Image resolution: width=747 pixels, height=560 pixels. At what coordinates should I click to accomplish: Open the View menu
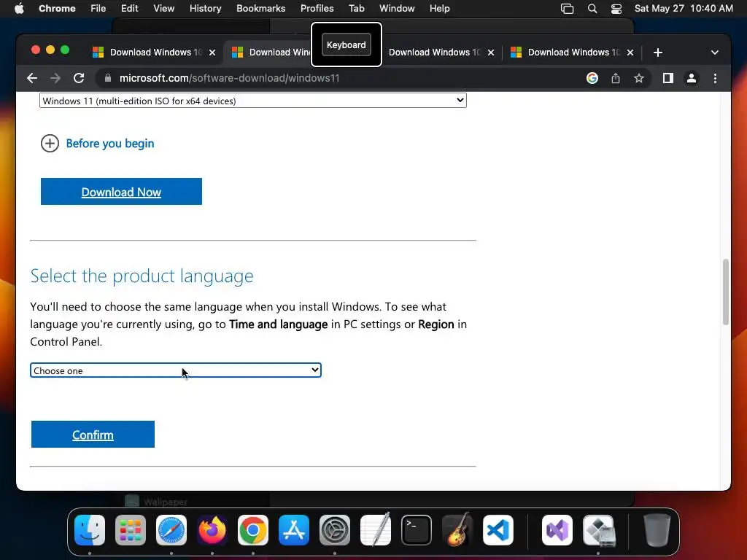tap(163, 8)
